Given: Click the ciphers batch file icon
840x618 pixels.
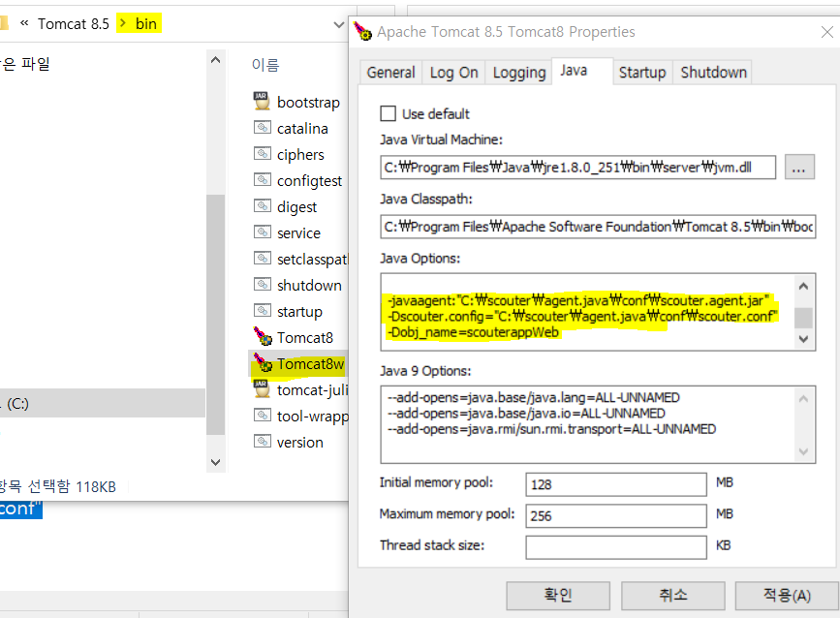Looking at the screenshot, I should 262,154.
